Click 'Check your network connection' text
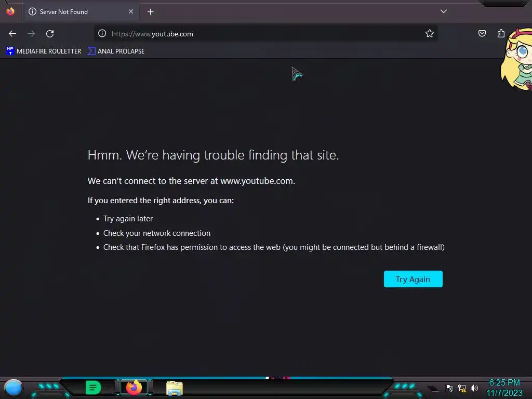Image resolution: width=532 pixels, height=399 pixels. [x=157, y=233]
